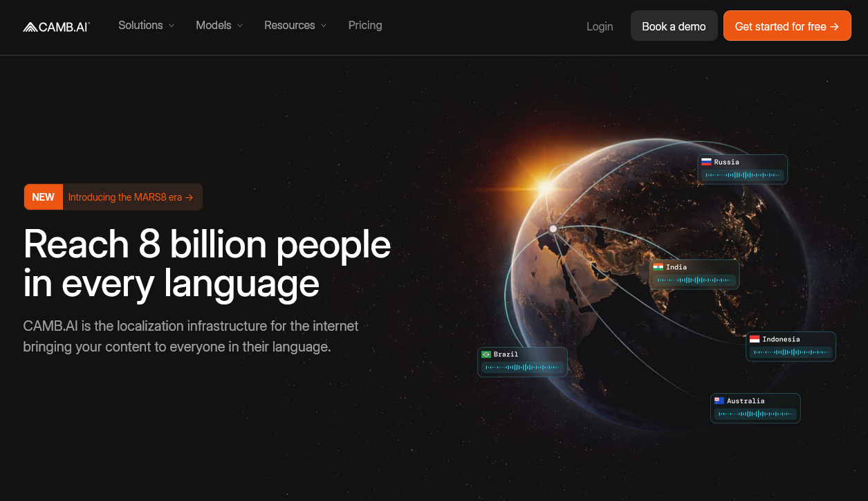Image resolution: width=868 pixels, height=501 pixels.
Task: Click the Australia audio waveform
Action: click(x=756, y=414)
